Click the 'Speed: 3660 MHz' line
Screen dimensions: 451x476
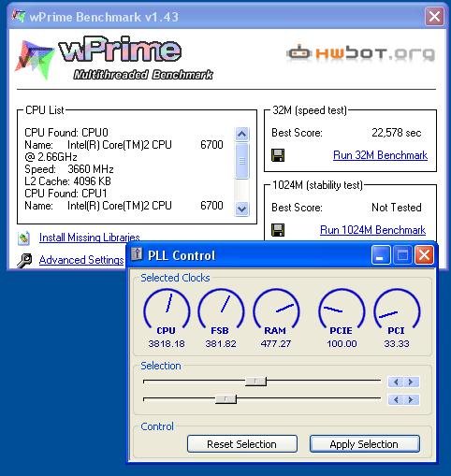[69, 169]
